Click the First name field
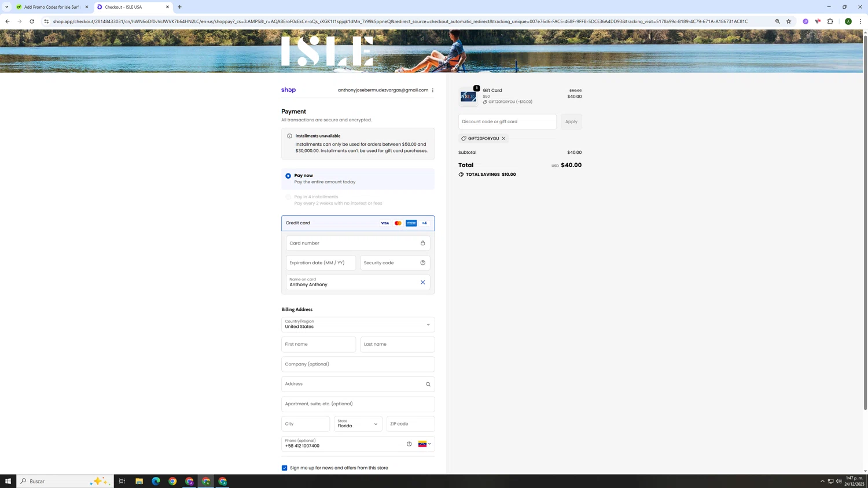The height and width of the screenshot is (488, 868). coord(319,345)
